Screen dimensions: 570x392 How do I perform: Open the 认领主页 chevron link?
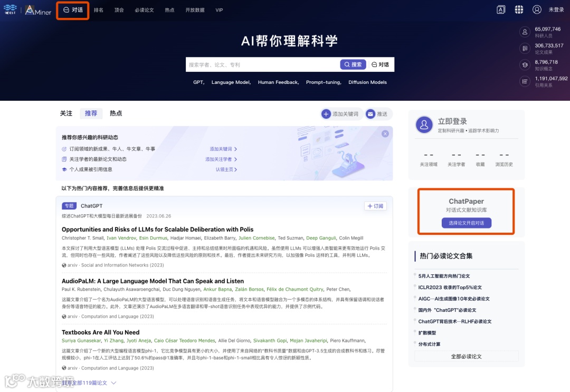pos(226,169)
